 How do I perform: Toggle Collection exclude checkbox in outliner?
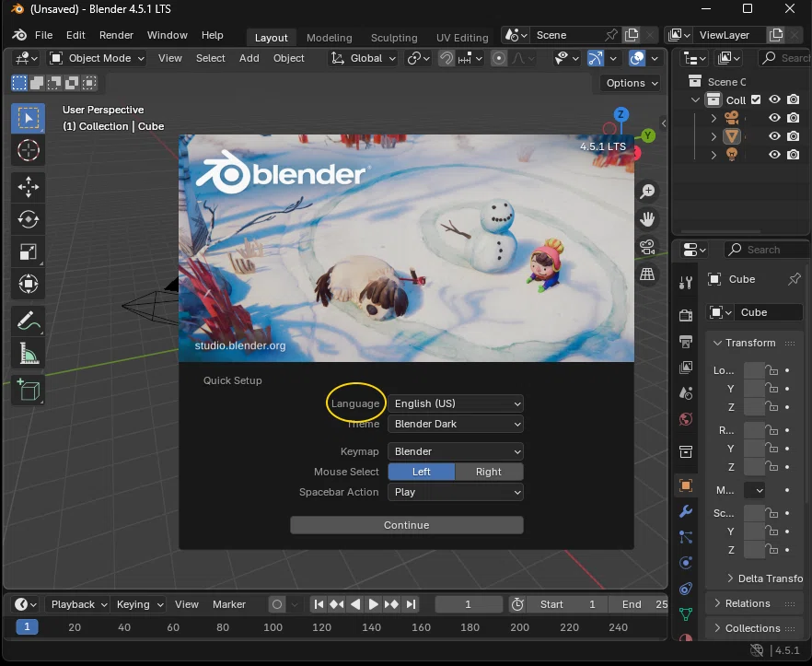tap(756, 99)
